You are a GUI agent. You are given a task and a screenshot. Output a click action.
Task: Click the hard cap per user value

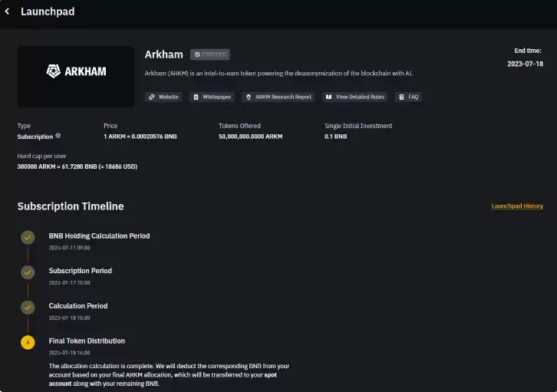pyautogui.click(x=77, y=166)
